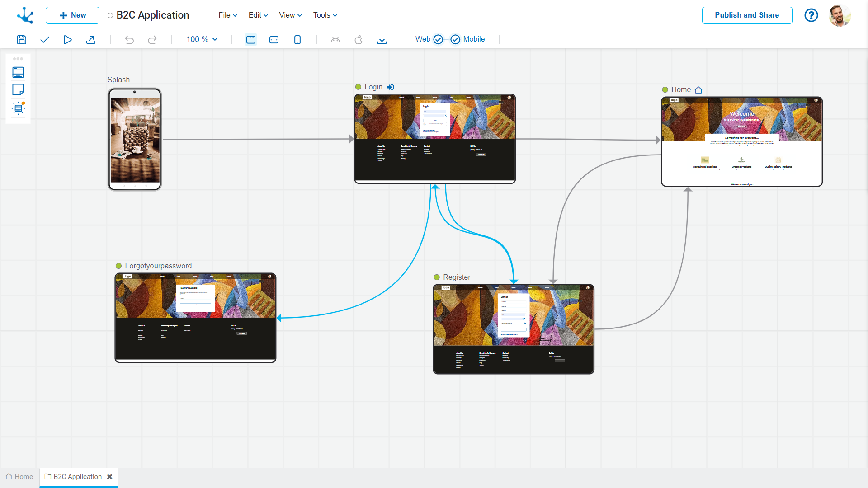
Task: Switch to the Home bottom tab
Action: [x=19, y=477]
